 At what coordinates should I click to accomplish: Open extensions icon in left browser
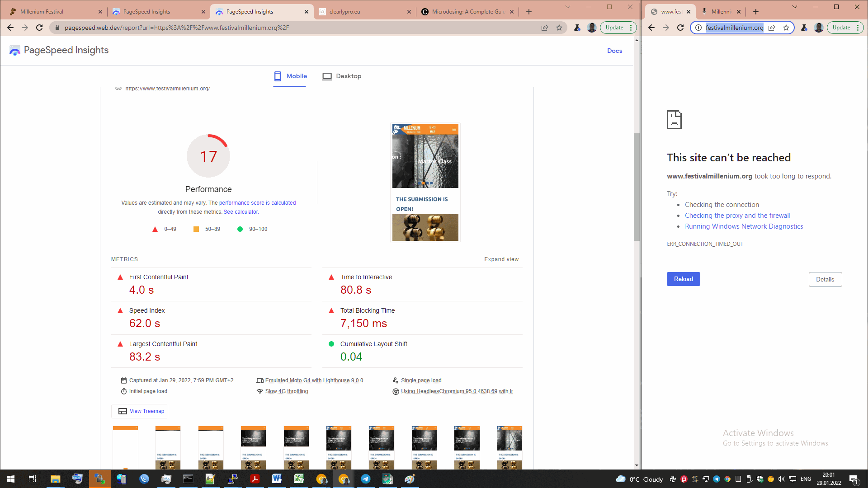point(577,28)
